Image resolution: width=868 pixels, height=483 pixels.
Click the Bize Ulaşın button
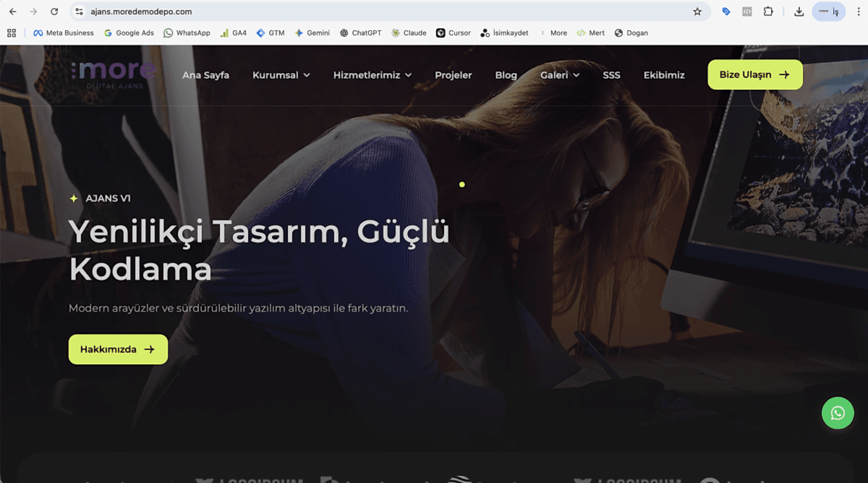(x=754, y=74)
